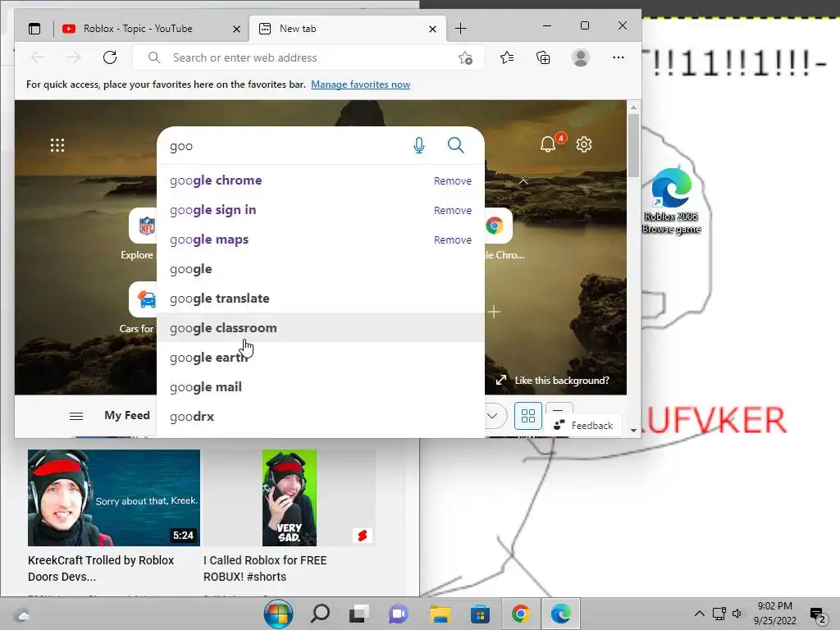Open the Cars for quick link tile
The image size is (840, 630).
click(143, 299)
